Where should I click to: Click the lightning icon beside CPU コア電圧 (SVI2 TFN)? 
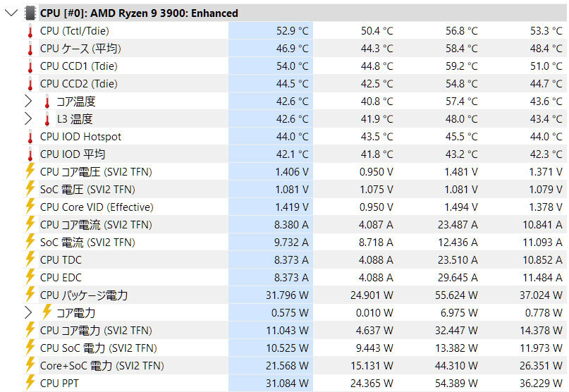[30, 171]
